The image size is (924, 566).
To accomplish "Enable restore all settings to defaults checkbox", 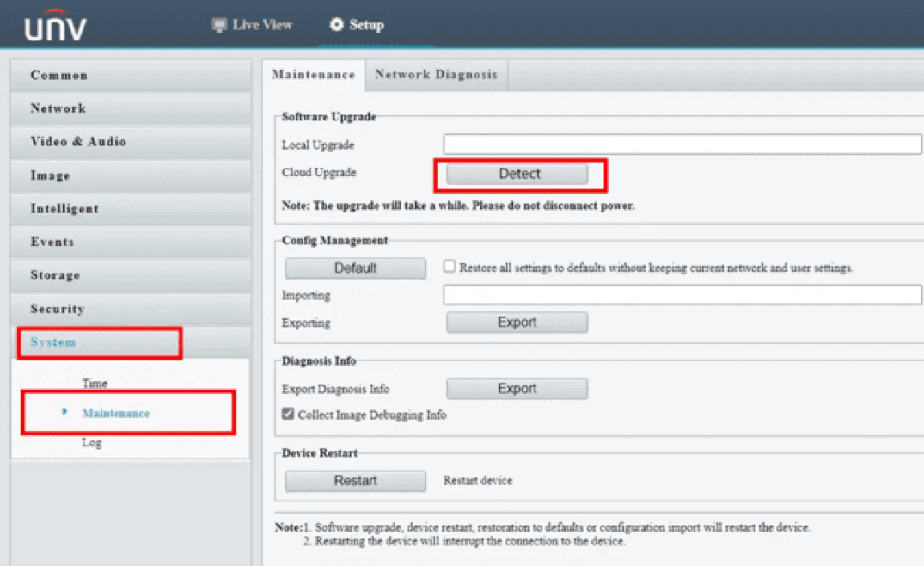I will click(x=449, y=267).
